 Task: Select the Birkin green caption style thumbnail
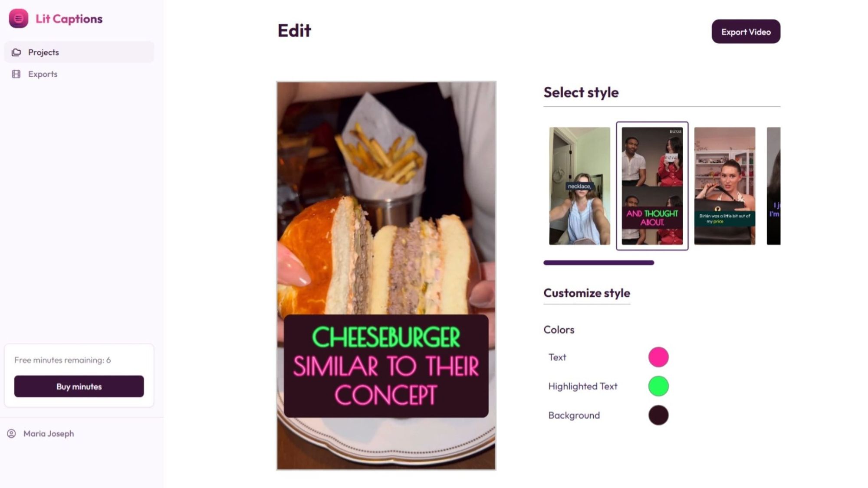coord(724,186)
